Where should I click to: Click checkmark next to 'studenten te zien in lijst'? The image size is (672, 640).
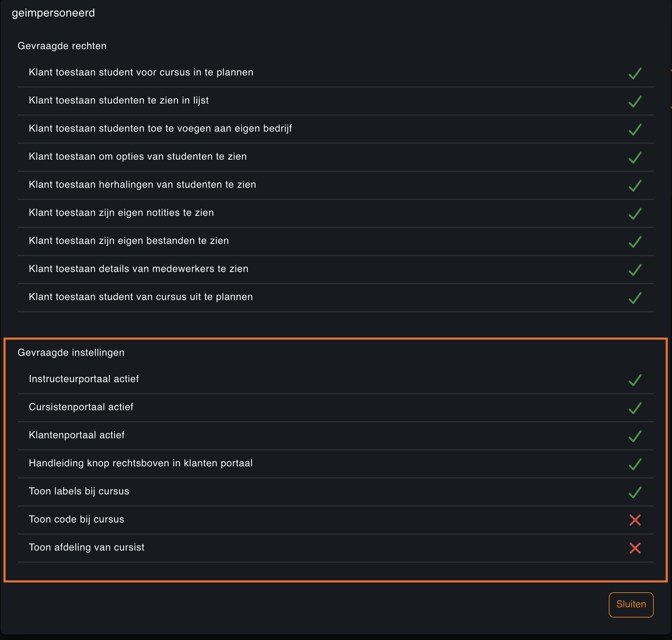click(x=635, y=101)
